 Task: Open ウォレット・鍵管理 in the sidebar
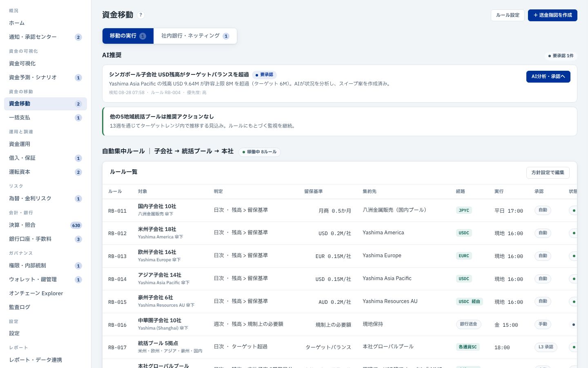point(45,279)
